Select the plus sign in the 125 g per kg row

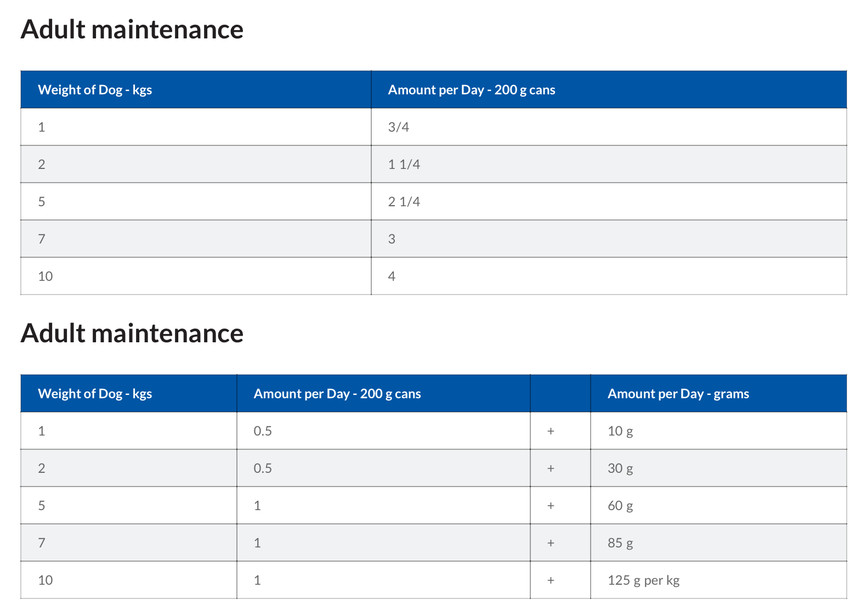(551, 580)
